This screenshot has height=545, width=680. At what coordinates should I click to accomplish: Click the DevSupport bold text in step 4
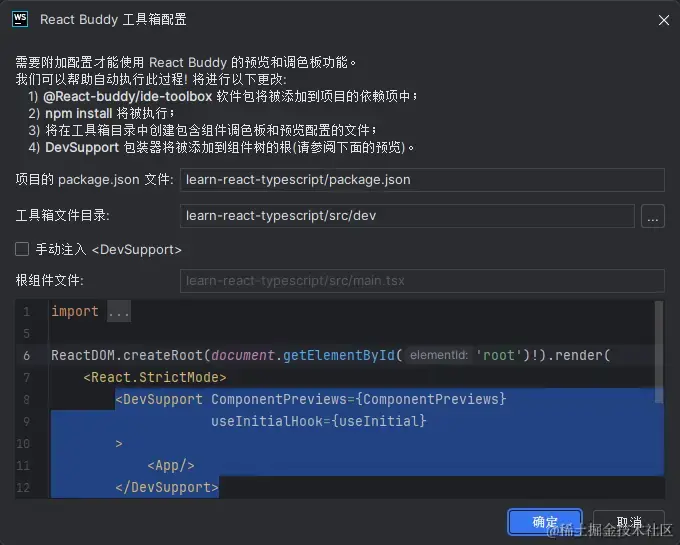pyautogui.click(x=82, y=147)
